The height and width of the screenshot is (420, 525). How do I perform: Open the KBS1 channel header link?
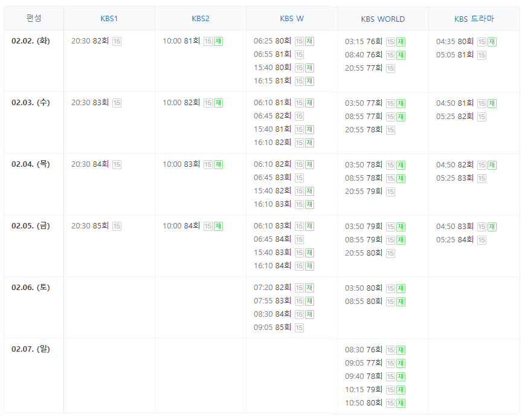click(x=109, y=19)
